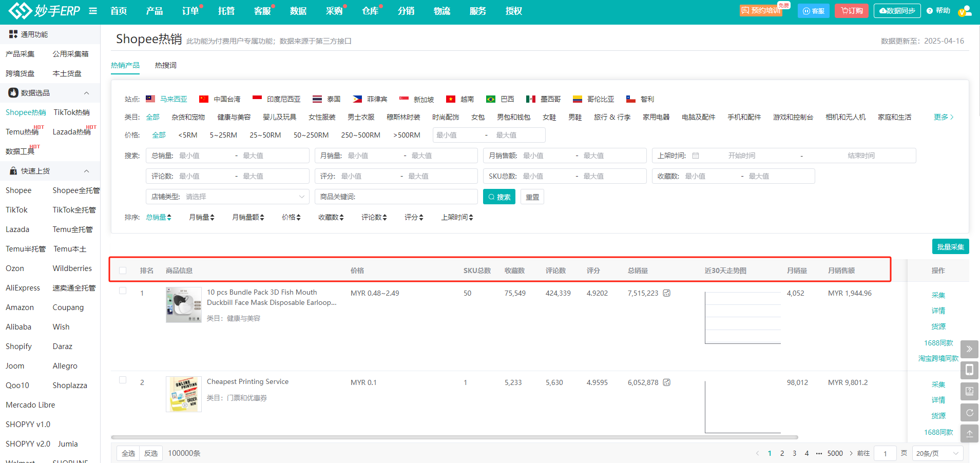Image resolution: width=980 pixels, height=463 pixels.
Task: Open sales trend icon beside 6,052,878
Action: (x=666, y=382)
